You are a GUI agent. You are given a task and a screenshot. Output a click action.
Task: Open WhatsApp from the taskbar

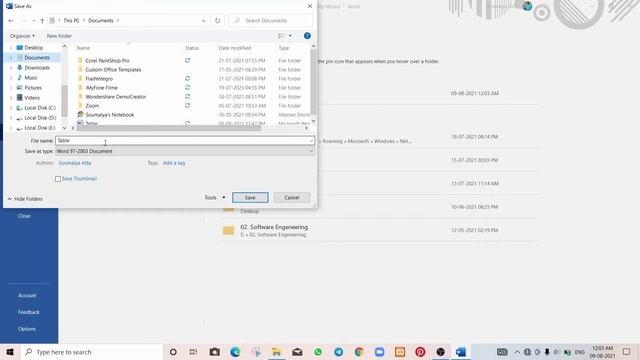tap(318, 352)
